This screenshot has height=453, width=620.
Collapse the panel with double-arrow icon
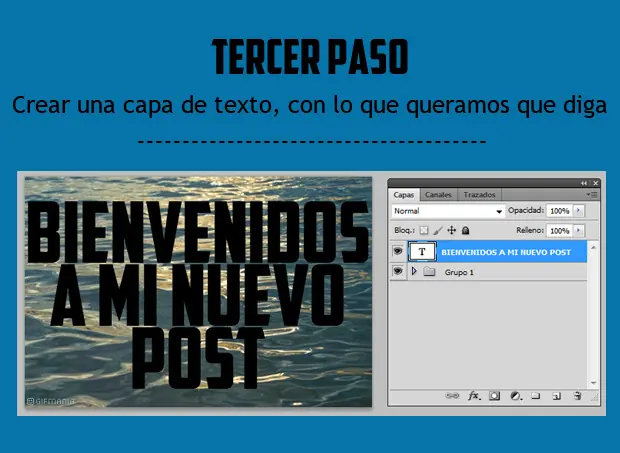click(584, 183)
